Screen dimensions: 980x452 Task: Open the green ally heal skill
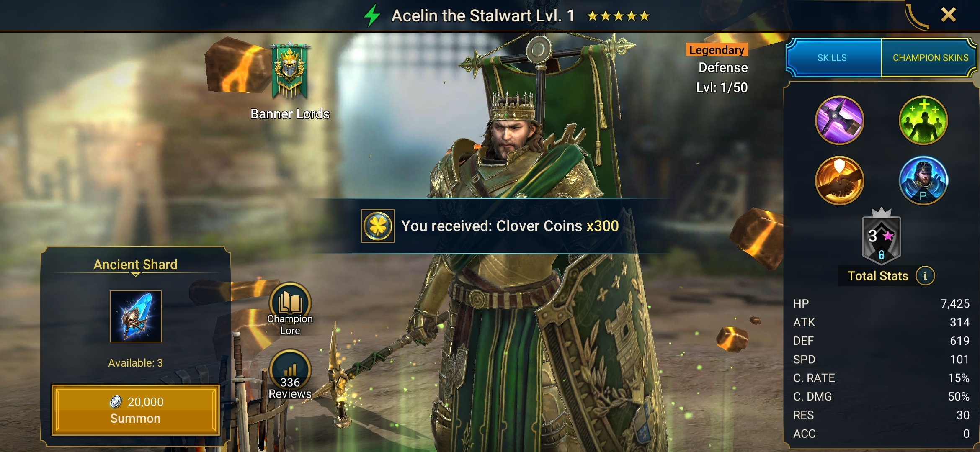pos(923,121)
